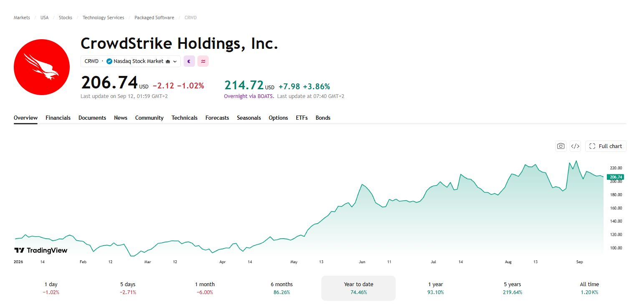The height and width of the screenshot is (307, 644).
Task: Open the Options tab
Action: [278, 118]
